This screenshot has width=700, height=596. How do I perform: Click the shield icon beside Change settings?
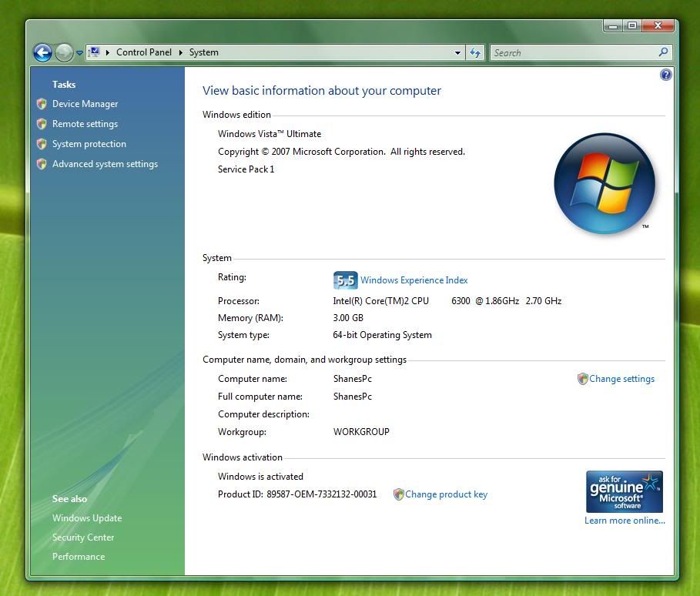[582, 379]
